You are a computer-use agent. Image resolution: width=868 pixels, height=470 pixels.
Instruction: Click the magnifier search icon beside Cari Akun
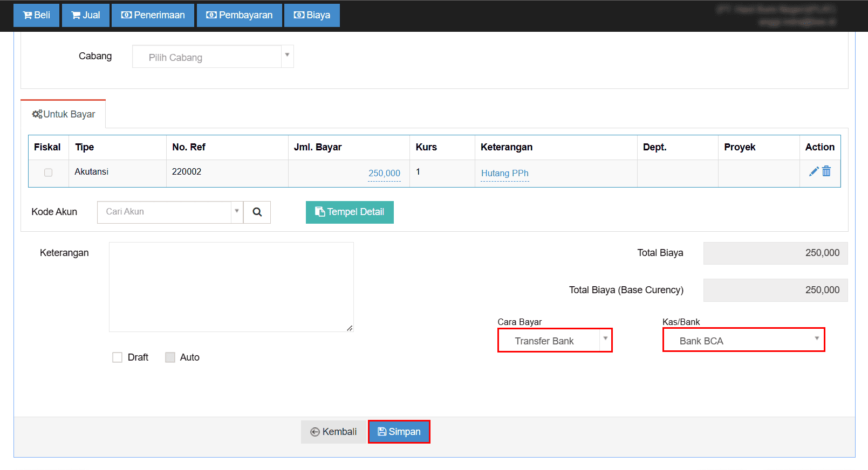[257, 212]
